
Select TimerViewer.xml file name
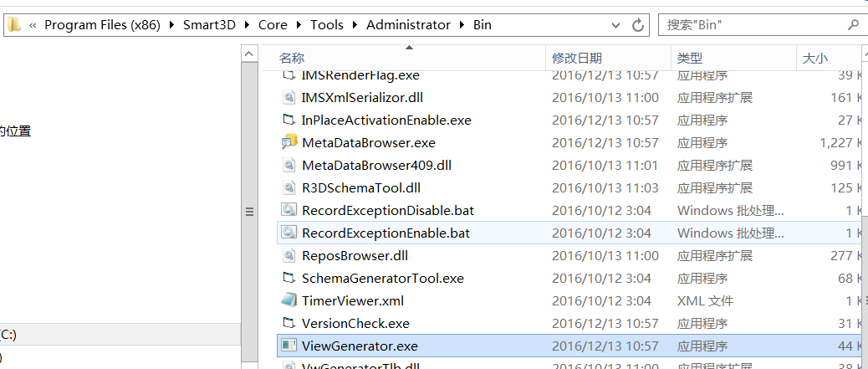tap(353, 301)
